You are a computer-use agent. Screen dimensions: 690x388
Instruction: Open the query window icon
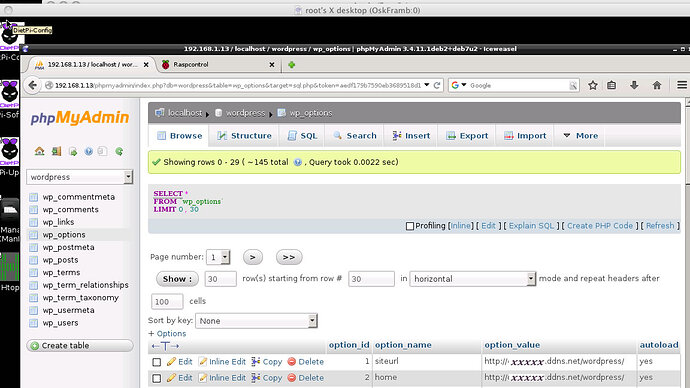(x=73, y=152)
